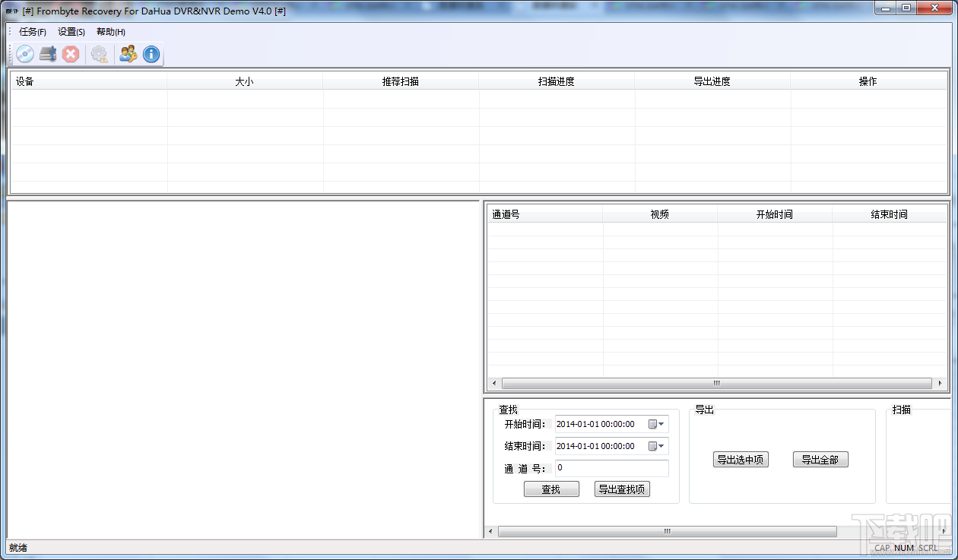Click the 导出进度 column header

712,81
